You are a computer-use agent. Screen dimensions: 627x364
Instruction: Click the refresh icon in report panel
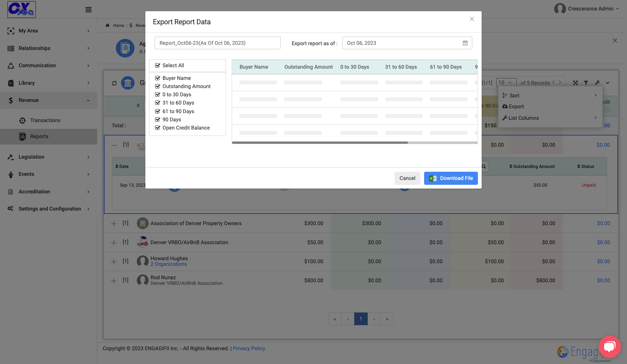(114, 83)
